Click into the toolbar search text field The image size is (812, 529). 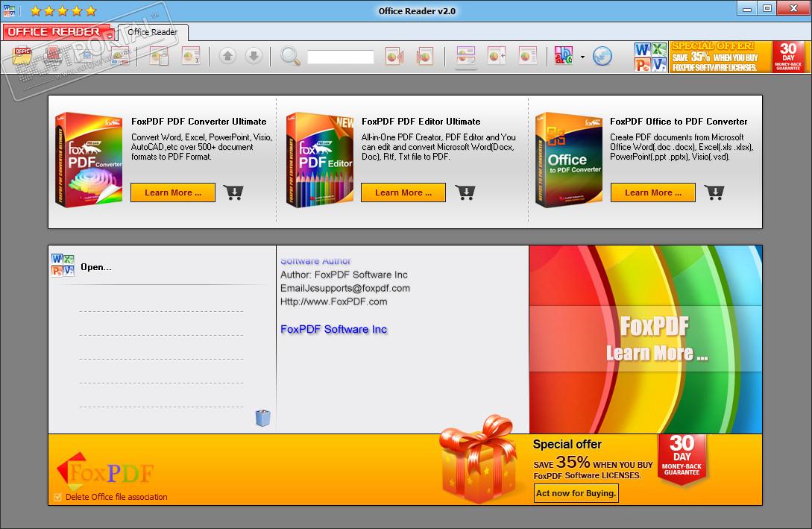[340, 57]
